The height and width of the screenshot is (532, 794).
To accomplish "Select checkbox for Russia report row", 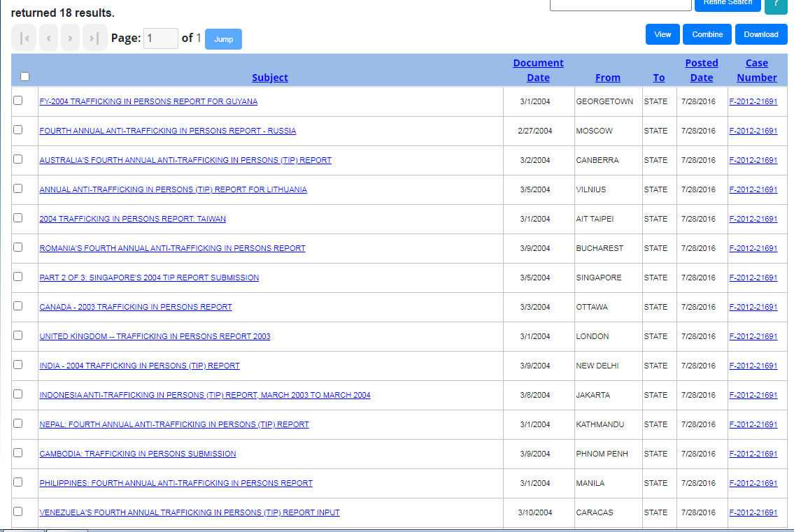I will point(18,129).
